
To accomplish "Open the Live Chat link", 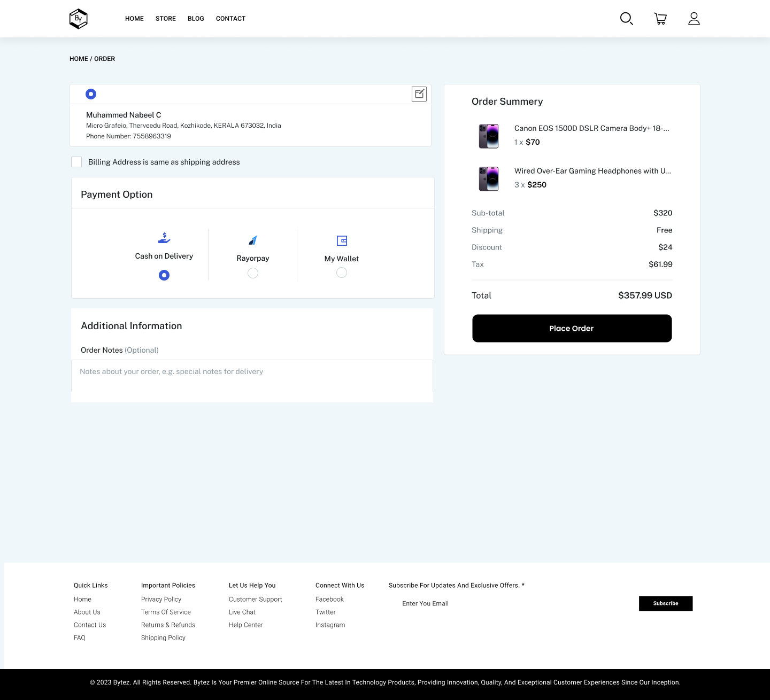I will tap(242, 612).
